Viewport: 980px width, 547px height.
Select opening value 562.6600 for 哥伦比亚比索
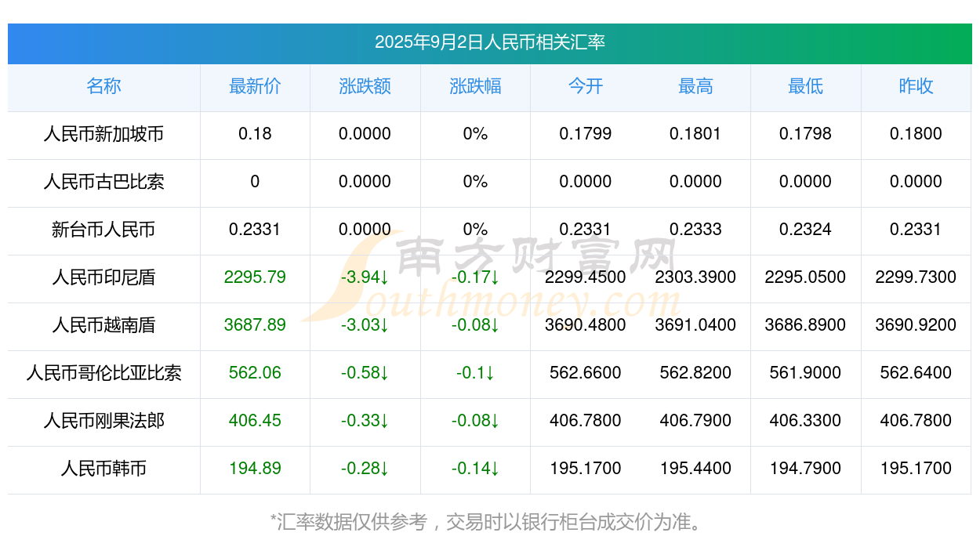(x=586, y=373)
